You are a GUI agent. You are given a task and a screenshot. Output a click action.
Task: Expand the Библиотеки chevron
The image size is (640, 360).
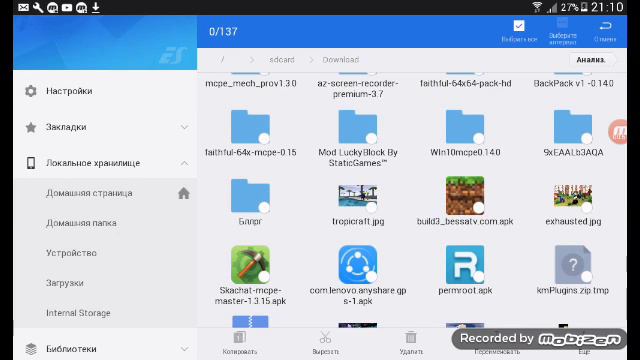[x=184, y=349]
